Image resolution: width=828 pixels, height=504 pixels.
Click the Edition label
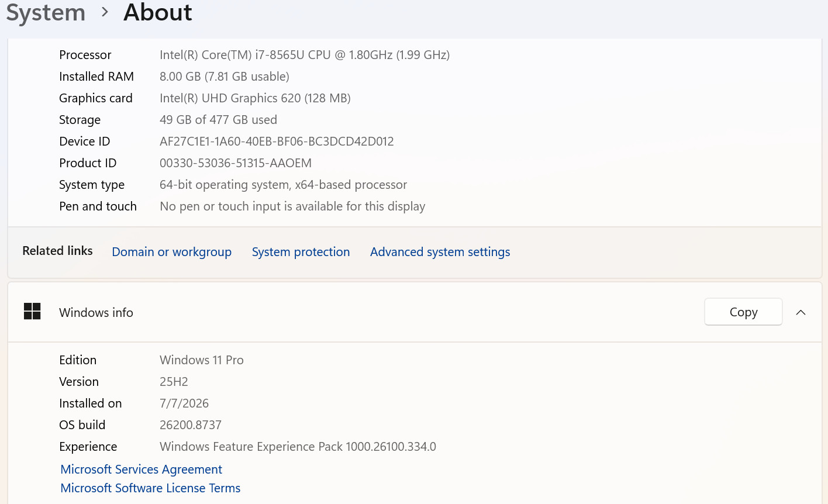pos(78,360)
